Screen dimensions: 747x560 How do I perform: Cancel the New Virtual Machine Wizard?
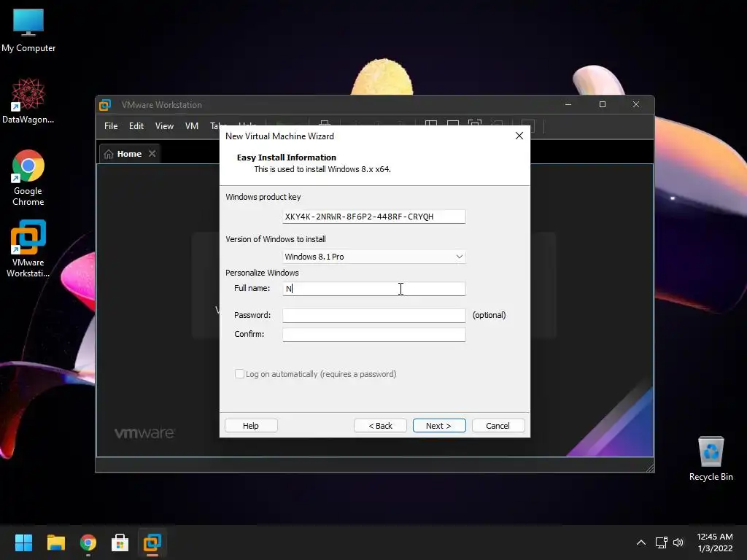[498, 426]
